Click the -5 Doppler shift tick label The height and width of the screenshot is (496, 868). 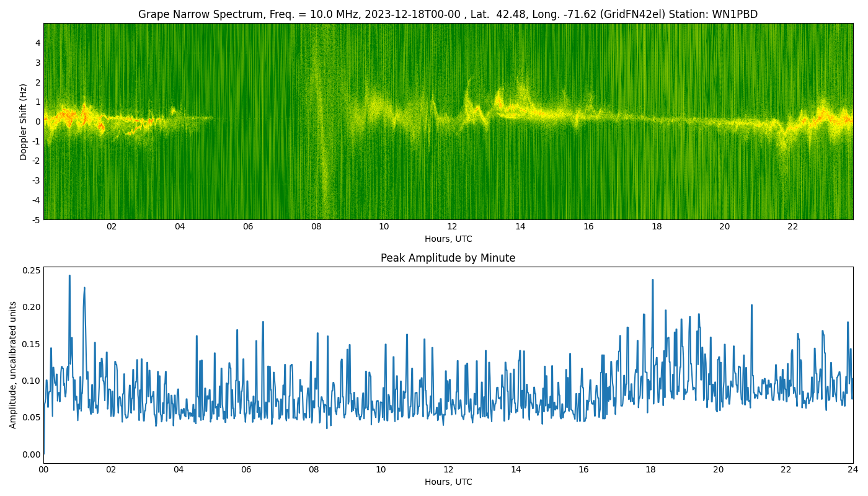click(x=36, y=219)
